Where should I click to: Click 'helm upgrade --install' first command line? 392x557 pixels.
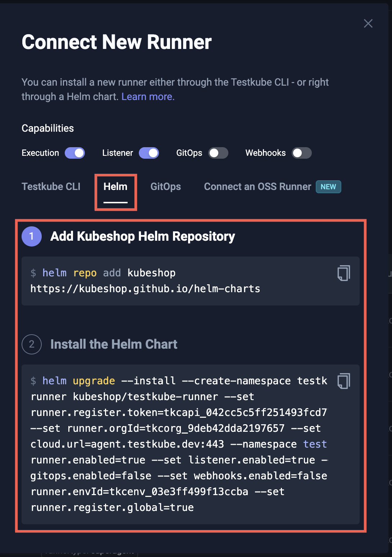tap(179, 381)
